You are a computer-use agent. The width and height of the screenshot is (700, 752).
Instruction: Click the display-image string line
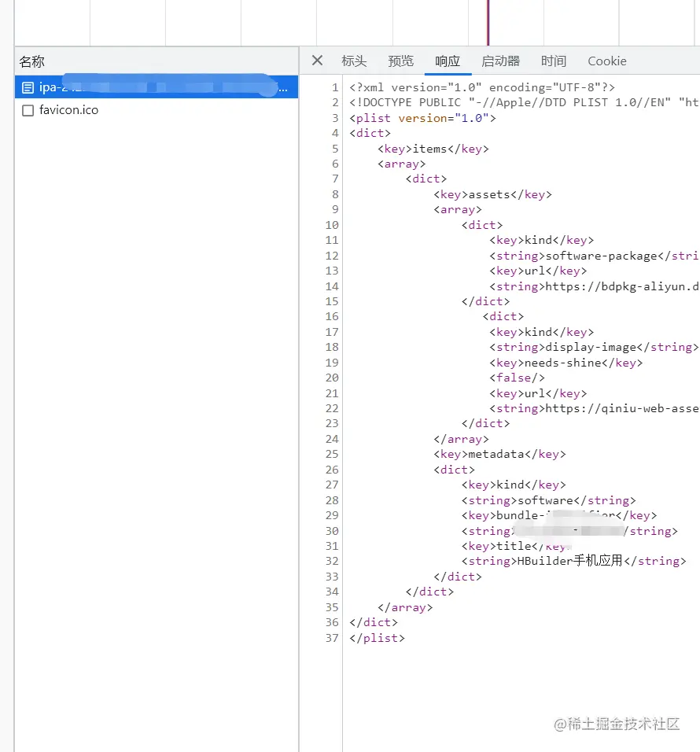[x=594, y=347]
